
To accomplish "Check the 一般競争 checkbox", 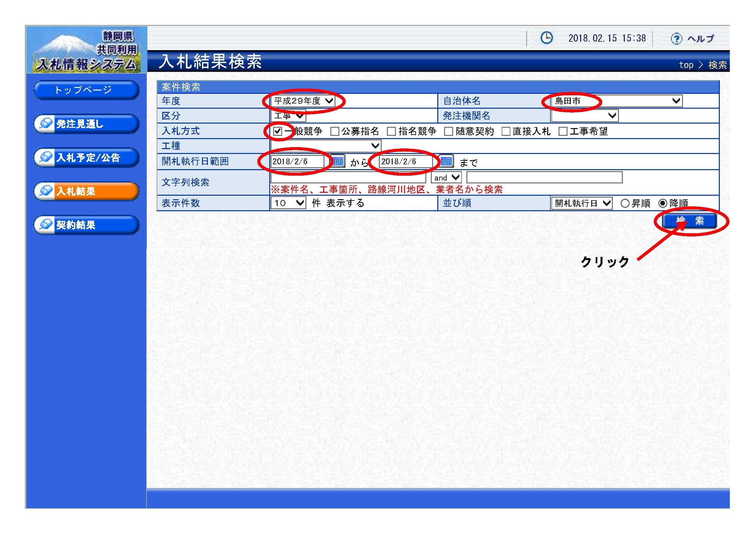I will point(278,131).
